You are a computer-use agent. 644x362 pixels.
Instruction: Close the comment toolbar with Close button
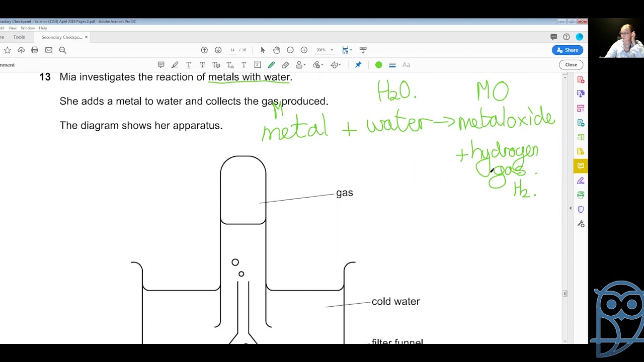571,65
